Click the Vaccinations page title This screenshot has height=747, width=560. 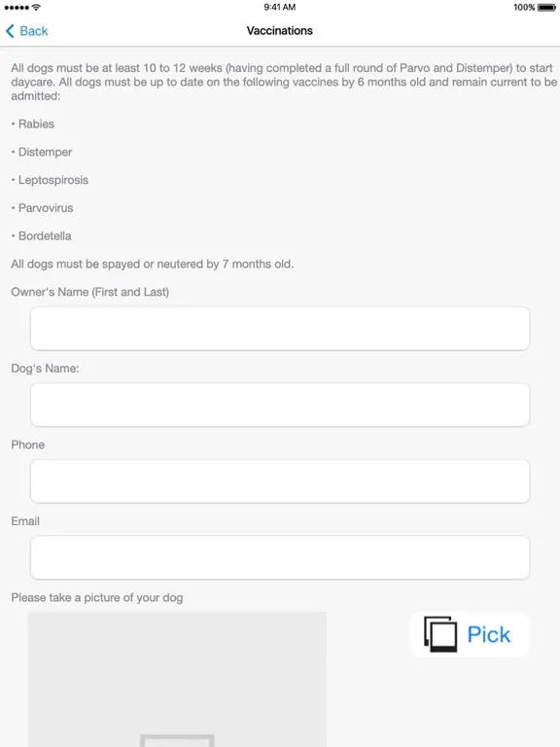(x=280, y=30)
